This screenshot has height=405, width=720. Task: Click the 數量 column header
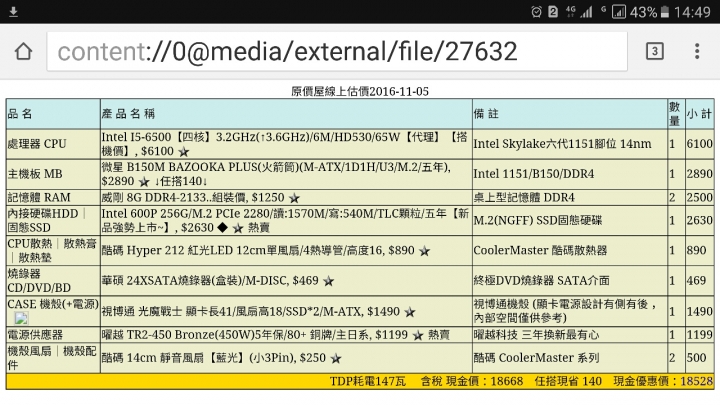click(x=674, y=114)
